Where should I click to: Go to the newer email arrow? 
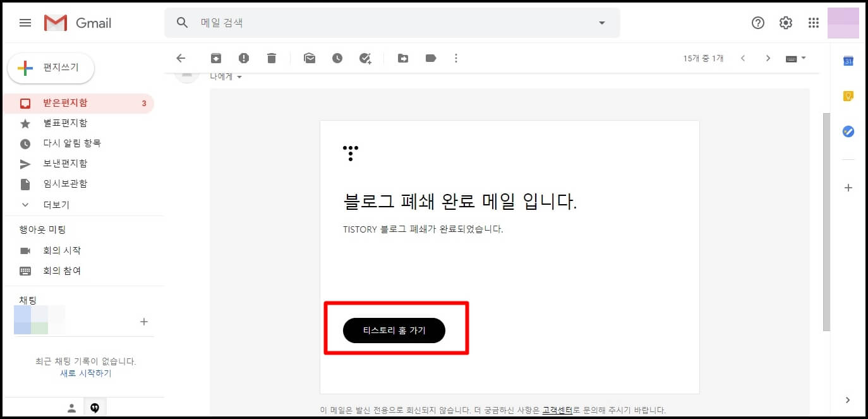(743, 58)
